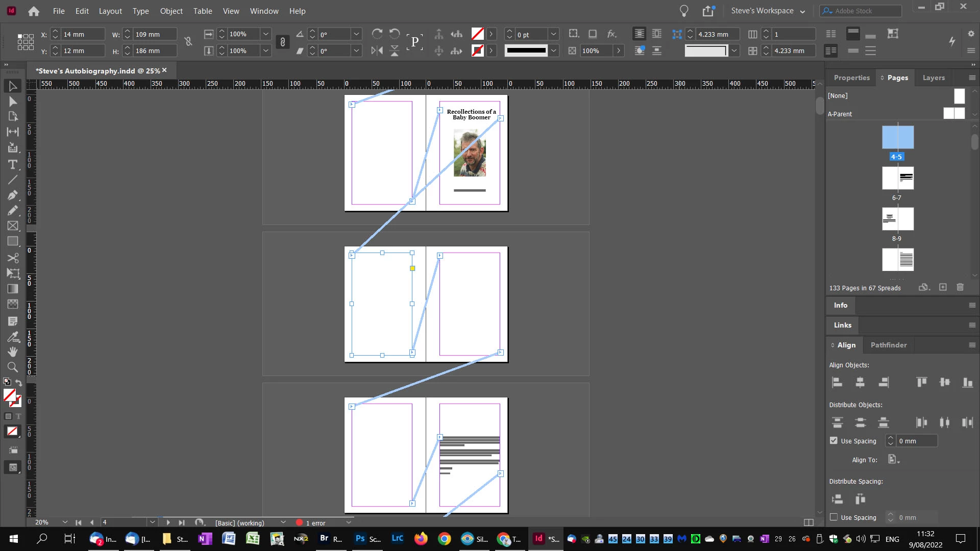
Task: Enable Use Spacing under Distribute Spacing
Action: pyautogui.click(x=834, y=517)
